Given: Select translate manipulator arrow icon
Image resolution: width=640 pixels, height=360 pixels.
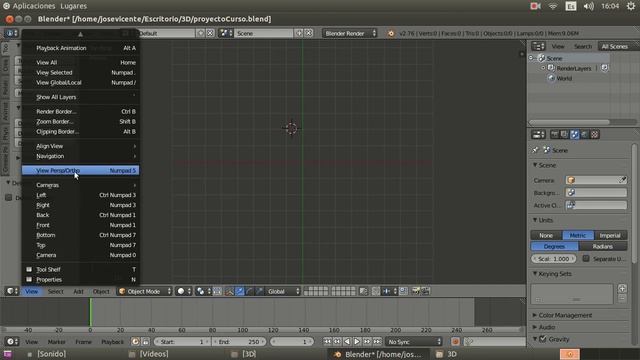Looking at the screenshot, I should (x=240, y=291).
